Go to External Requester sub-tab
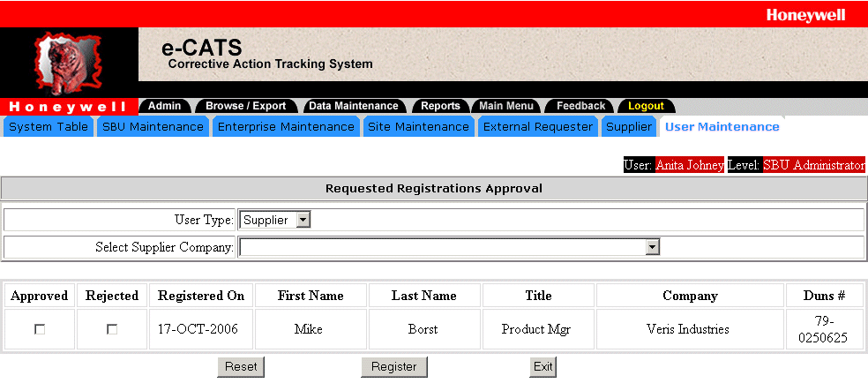Image resolution: width=868 pixels, height=383 pixels. pos(537,127)
